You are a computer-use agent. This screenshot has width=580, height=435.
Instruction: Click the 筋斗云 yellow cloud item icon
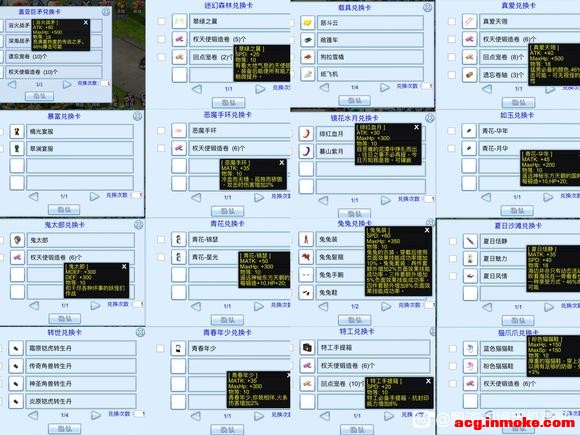[x=307, y=23]
